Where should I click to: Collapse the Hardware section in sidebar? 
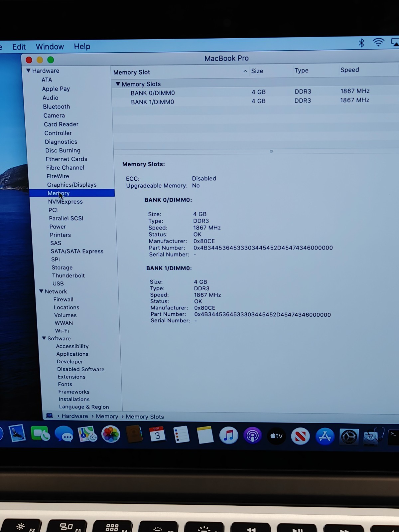coord(29,71)
